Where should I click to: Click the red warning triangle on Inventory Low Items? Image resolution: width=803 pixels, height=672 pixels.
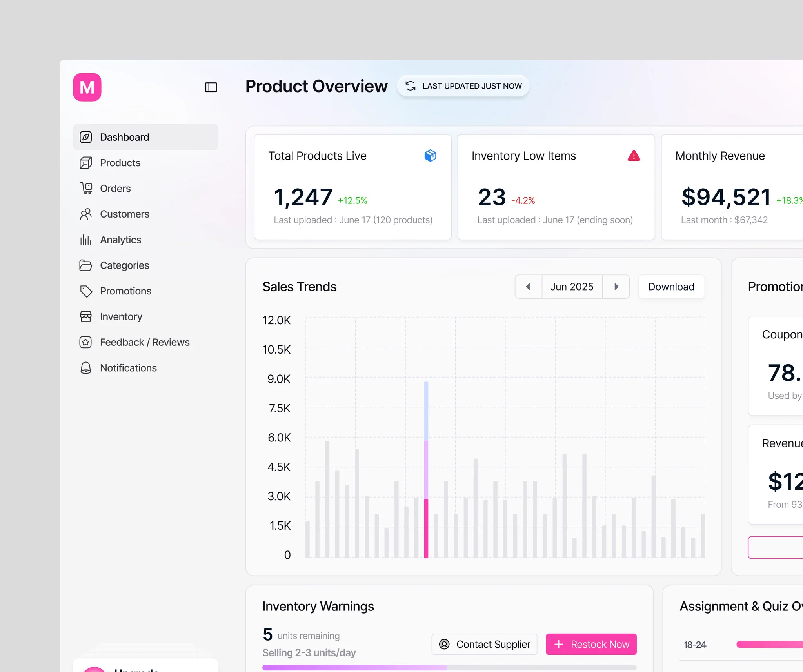pyautogui.click(x=634, y=156)
